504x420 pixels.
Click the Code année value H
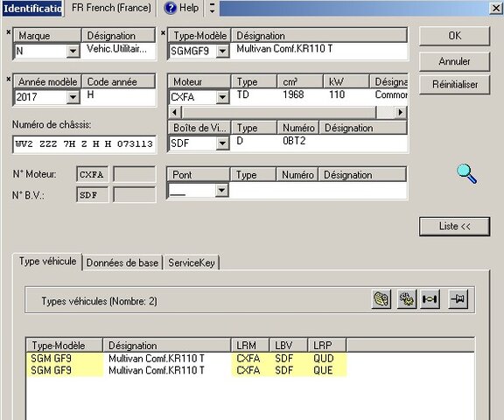90,94
